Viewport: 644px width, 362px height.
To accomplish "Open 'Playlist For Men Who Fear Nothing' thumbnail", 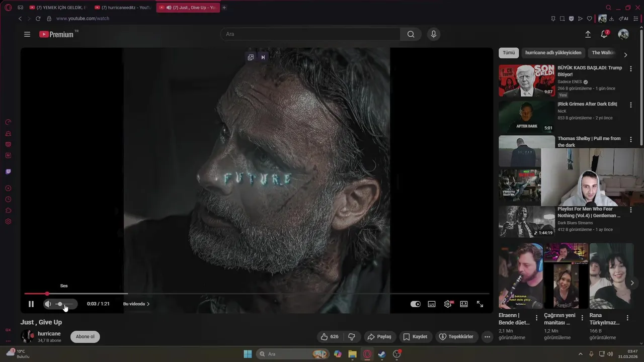I will [527, 222].
